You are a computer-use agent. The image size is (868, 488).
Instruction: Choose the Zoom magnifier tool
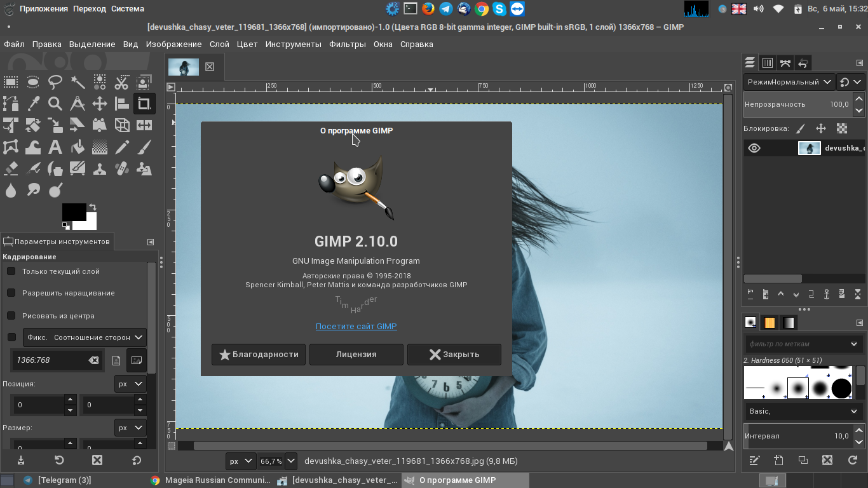55,104
